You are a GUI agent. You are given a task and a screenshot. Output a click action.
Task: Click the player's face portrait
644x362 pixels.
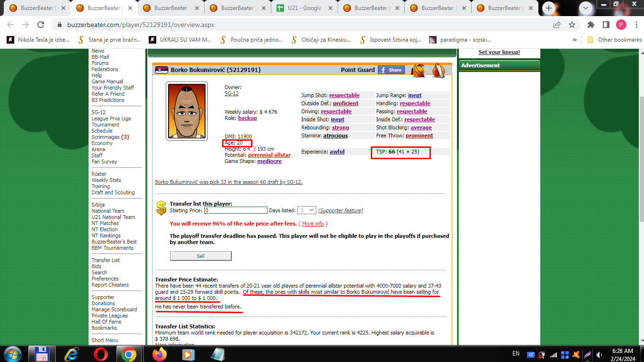coord(187,111)
